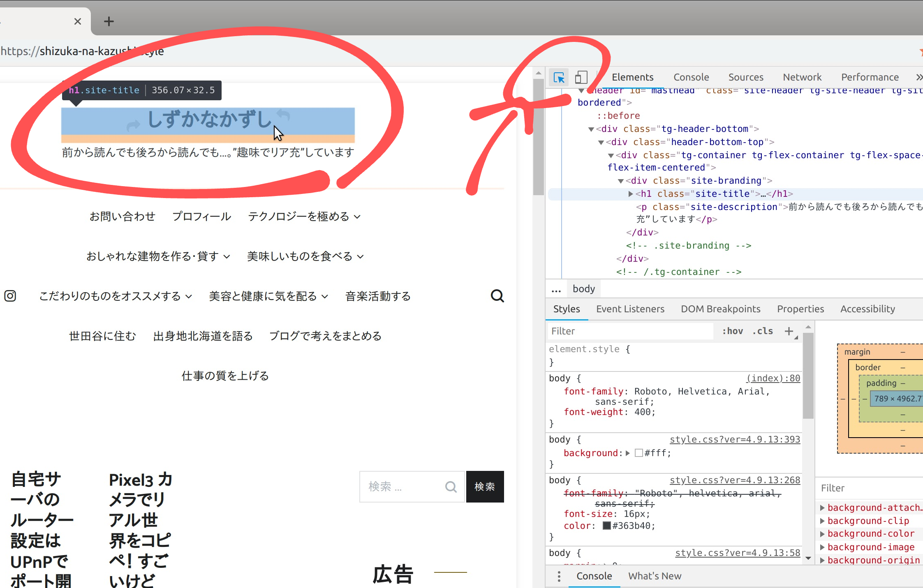The height and width of the screenshot is (588, 923).
Task: Open the Performance tab
Action: pyautogui.click(x=870, y=77)
